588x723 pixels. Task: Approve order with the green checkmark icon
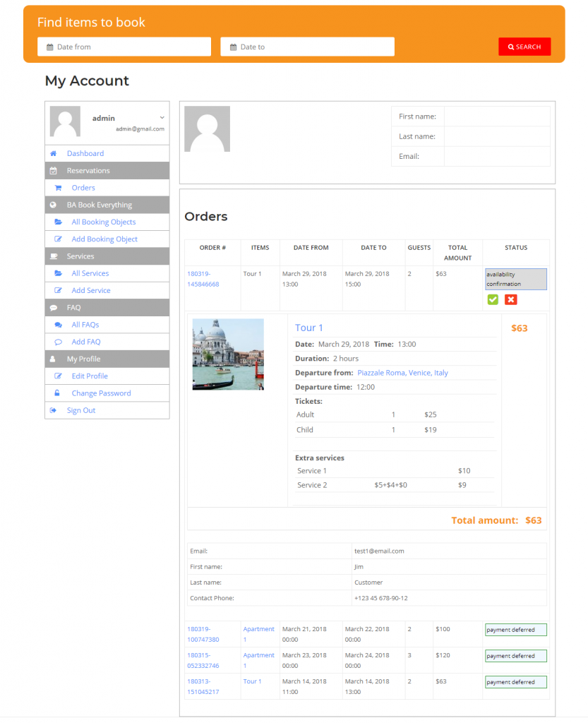click(x=492, y=299)
